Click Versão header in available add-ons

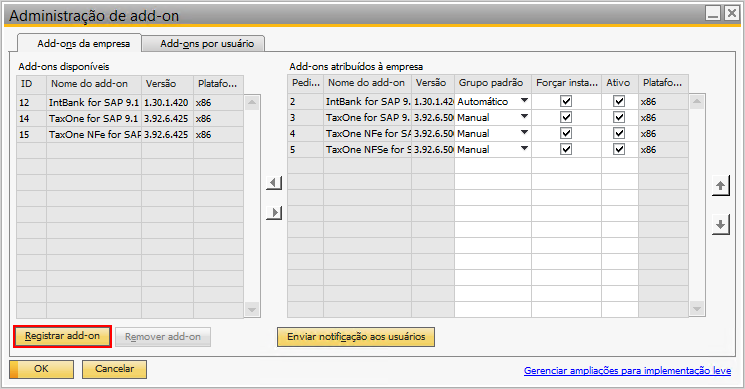(167, 84)
